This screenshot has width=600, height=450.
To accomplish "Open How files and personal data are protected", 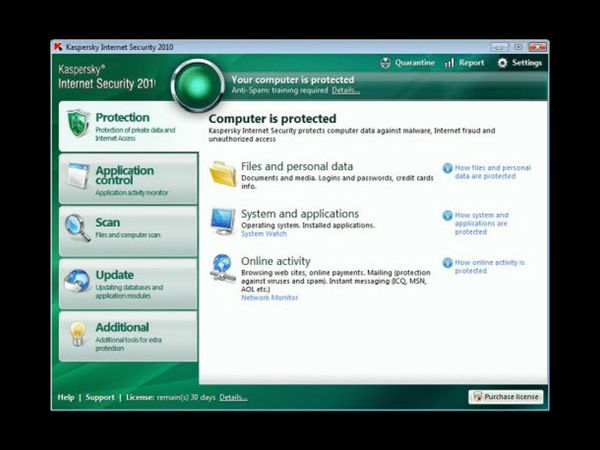I will click(x=493, y=172).
